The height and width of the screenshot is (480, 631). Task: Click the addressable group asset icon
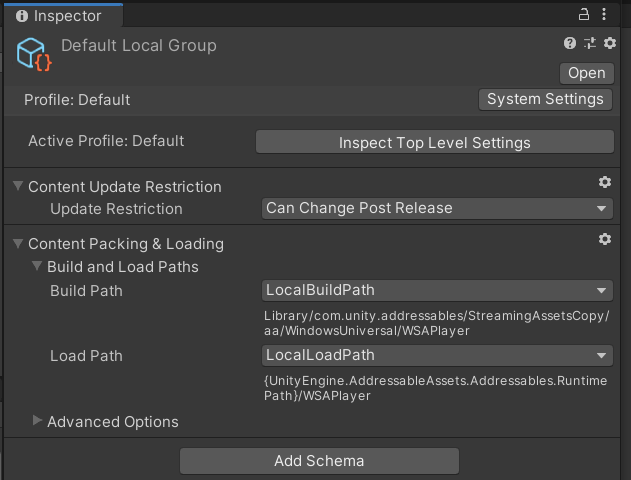point(34,54)
